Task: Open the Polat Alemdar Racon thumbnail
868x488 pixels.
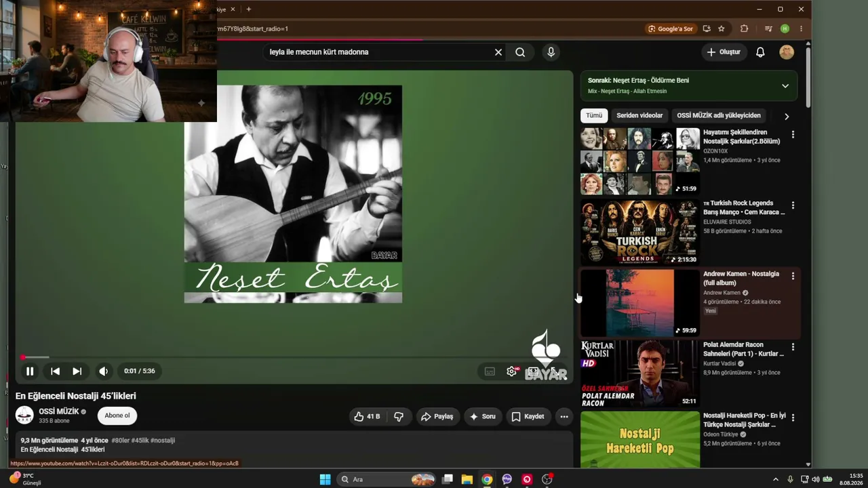Action: tap(640, 373)
